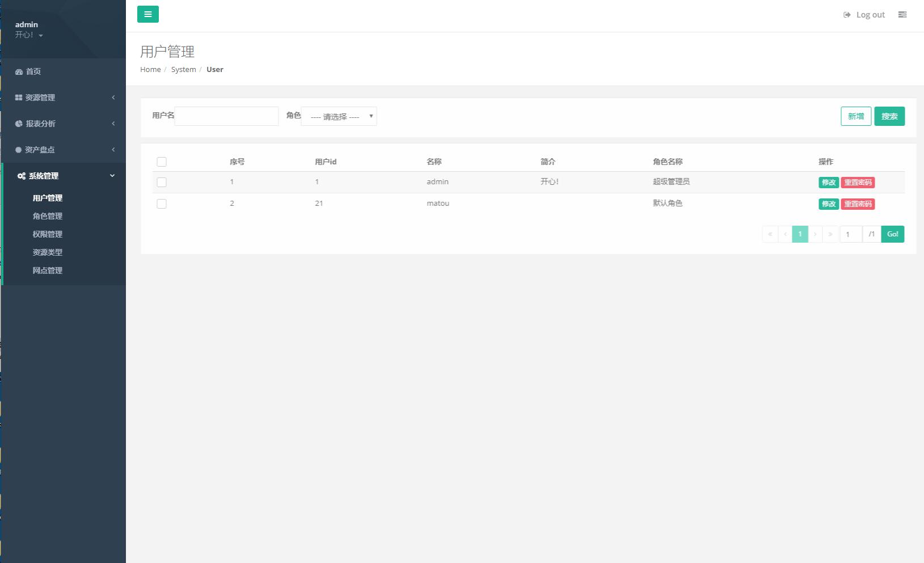This screenshot has width=924, height=563.
Task: Click the 用户id column header
Action: [x=326, y=162]
